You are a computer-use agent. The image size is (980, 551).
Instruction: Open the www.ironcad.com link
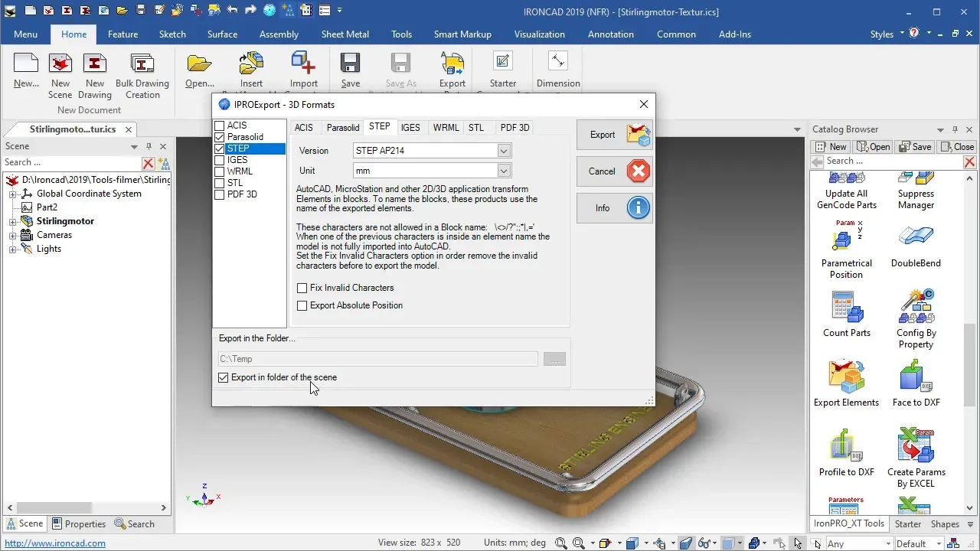[x=55, y=543]
